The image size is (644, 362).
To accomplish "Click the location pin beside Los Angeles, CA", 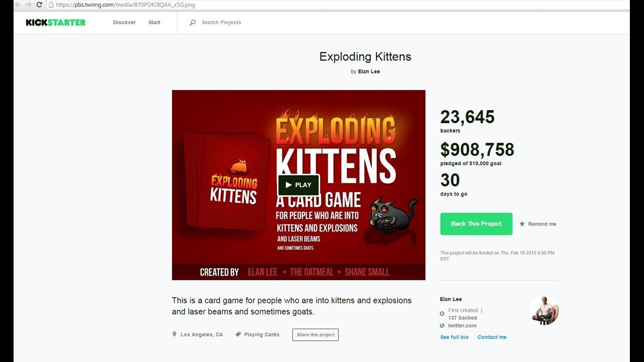I will (x=174, y=334).
